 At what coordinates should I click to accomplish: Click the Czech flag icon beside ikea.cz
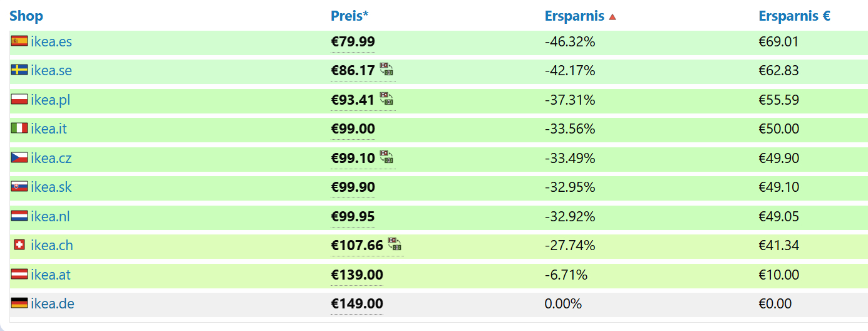pos(19,158)
